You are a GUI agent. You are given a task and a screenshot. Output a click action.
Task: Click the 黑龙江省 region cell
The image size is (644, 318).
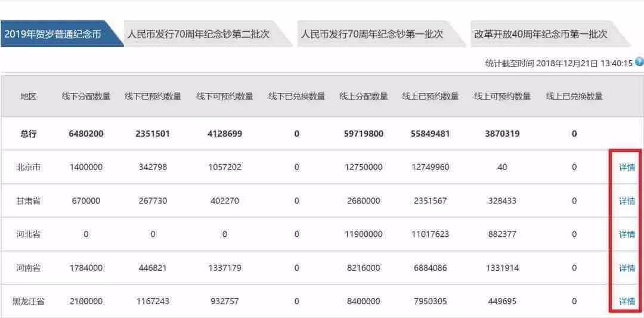point(29,301)
